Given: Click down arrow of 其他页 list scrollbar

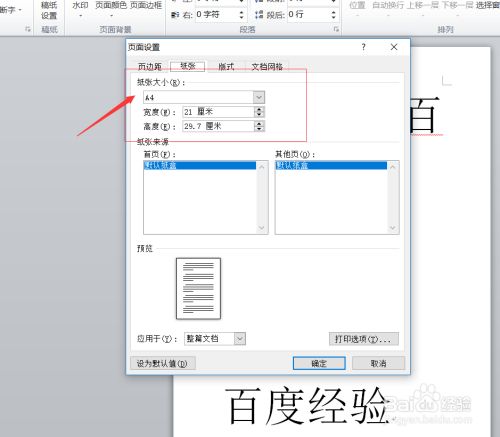Looking at the screenshot, I should tap(393, 228).
